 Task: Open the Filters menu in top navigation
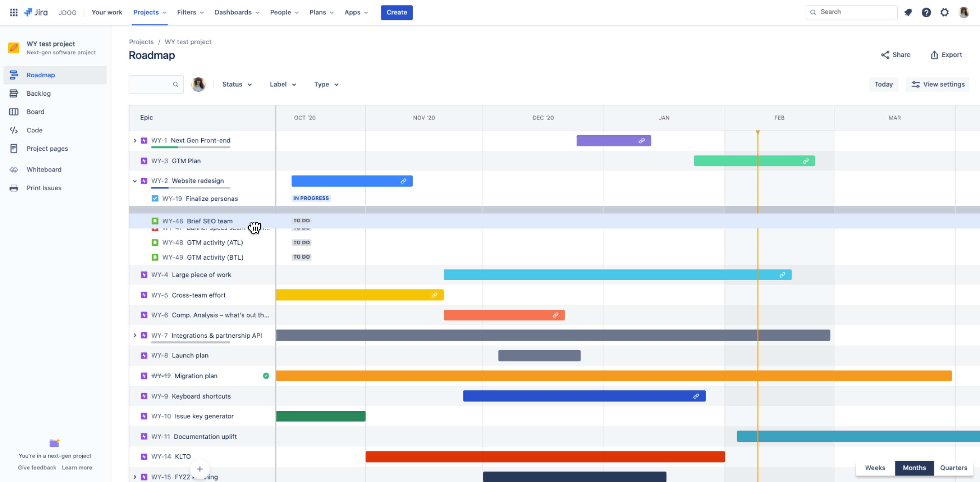pos(190,12)
